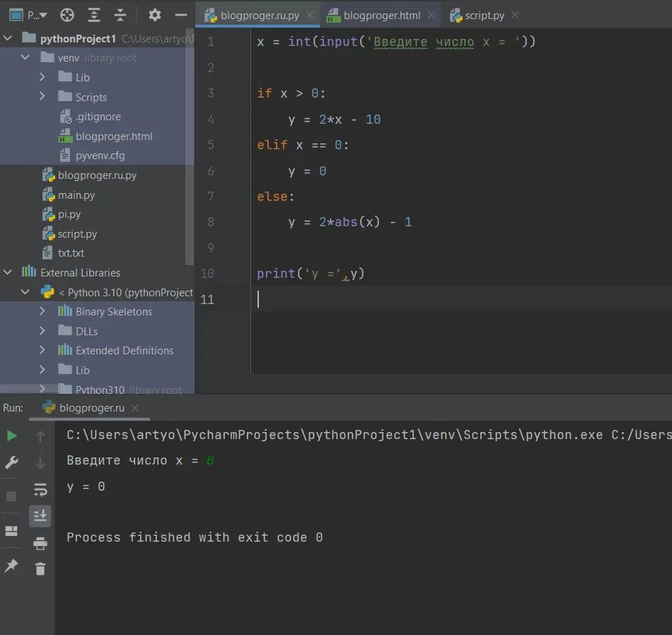This screenshot has width=672, height=635.
Task: Click the print('y =',y) line of code
Action: tap(311, 274)
